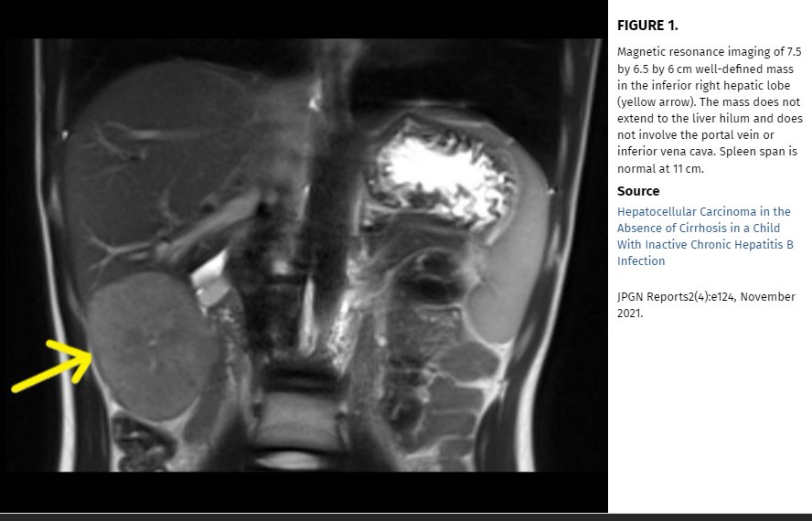Click the yellow arrow annotation on the MRI
The height and width of the screenshot is (521, 812).
pyautogui.click(x=52, y=366)
